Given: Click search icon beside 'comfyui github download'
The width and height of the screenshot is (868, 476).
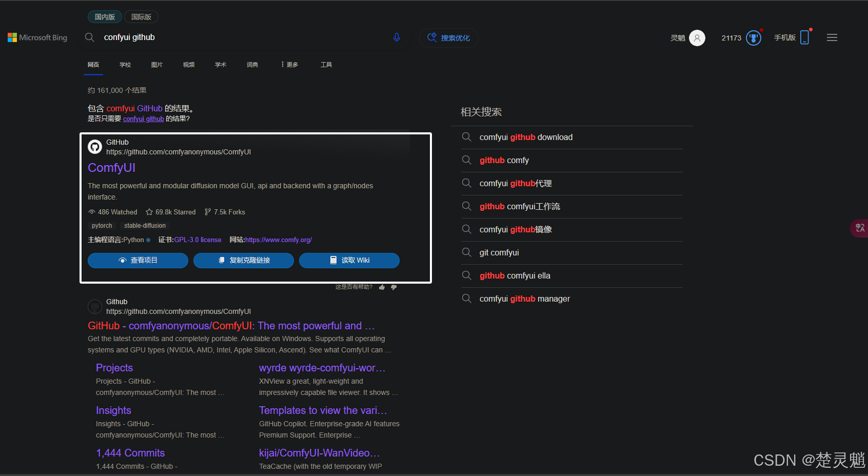Looking at the screenshot, I should 466,137.
